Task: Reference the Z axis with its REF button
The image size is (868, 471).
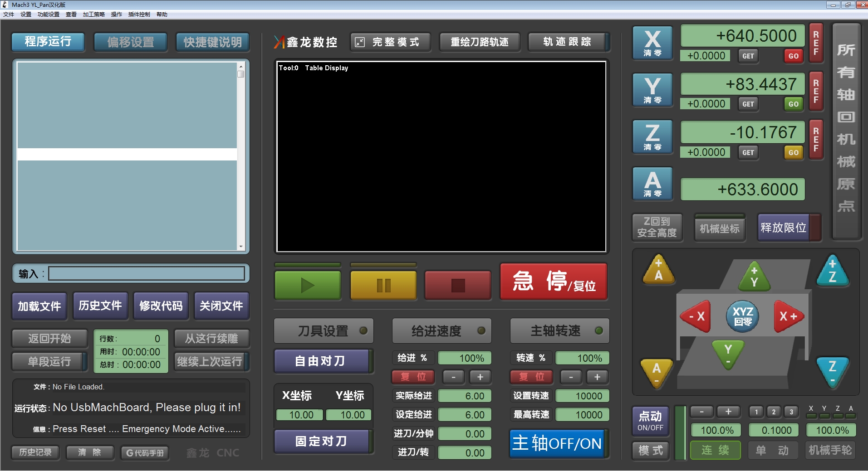Action: 816,139
